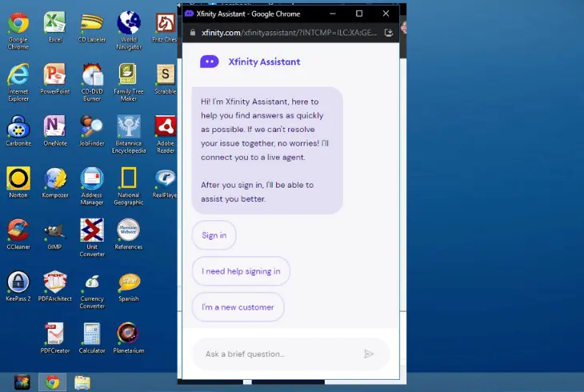Select the Fritz Chess desktop icon
The height and width of the screenshot is (392, 584).
pos(165,27)
